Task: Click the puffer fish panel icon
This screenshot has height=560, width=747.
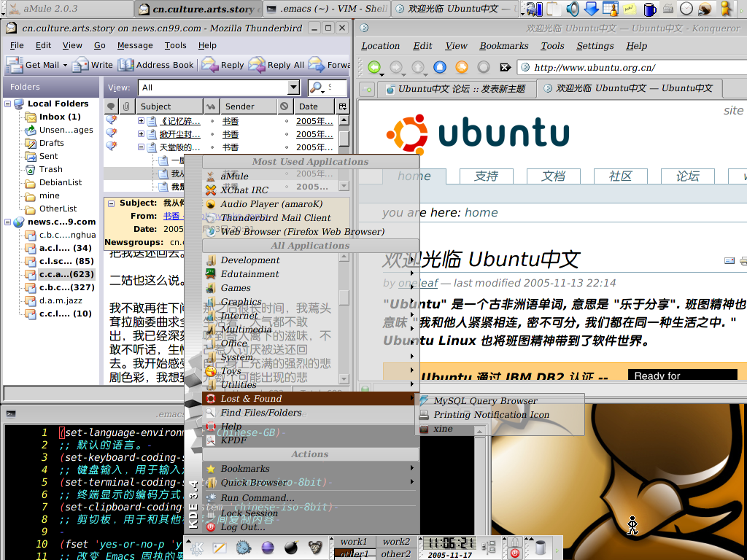Action: [x=244, y=548]
